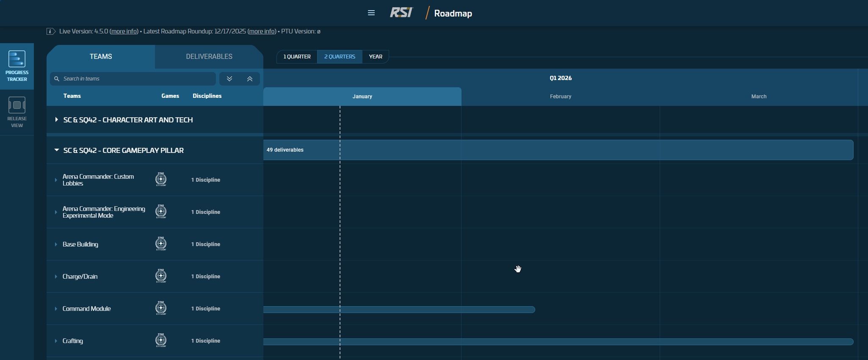Click the collapse-all double chevron up icon
This screenshot has width=868, height=360.
250,79
